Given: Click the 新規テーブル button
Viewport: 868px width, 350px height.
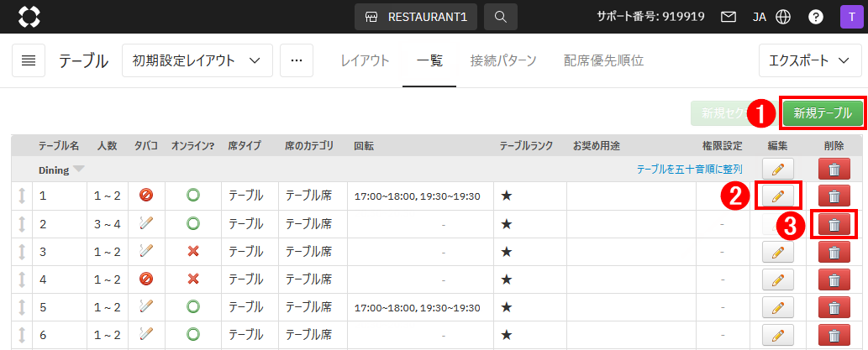Looking at the screenshot, I should 822,113.
